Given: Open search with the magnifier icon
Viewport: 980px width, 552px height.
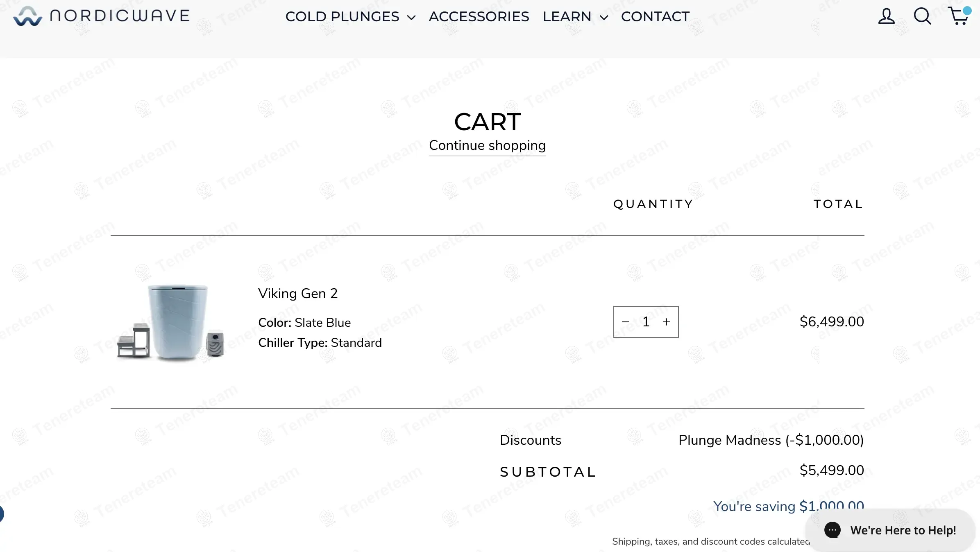Looking at the screenshot, I should (x=922, y=16).
